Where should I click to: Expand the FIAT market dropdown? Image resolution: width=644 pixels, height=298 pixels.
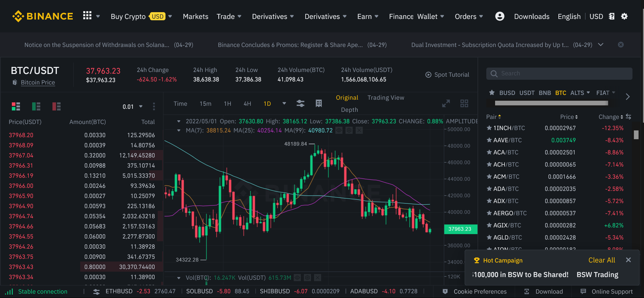606,93
